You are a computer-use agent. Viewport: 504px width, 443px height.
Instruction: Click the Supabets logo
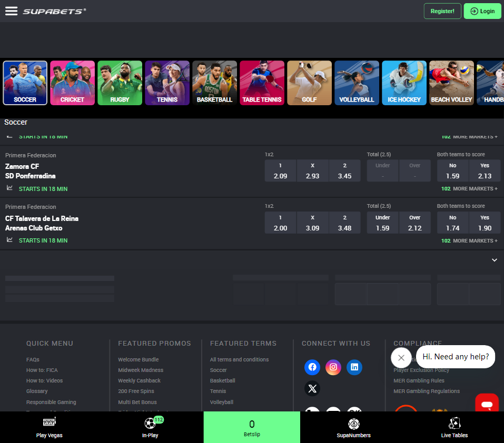[x=54, y=11]
